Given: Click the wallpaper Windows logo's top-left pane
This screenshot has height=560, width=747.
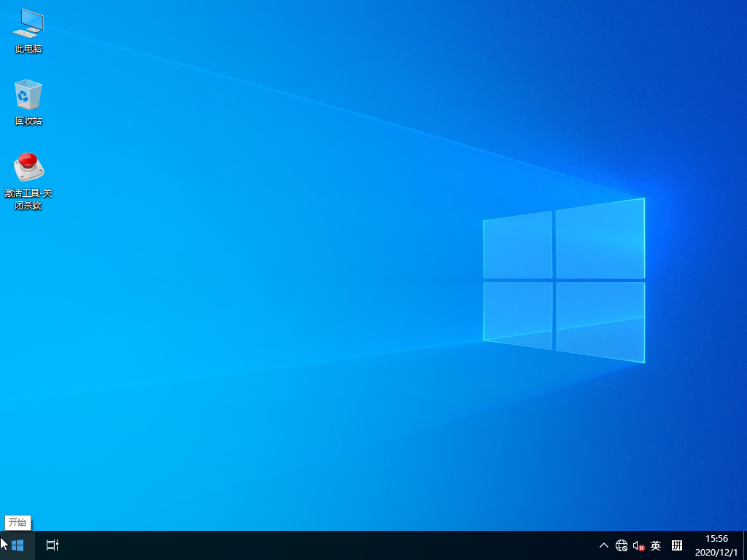Looking at the screenshot, I should click(x=518, y=245).
